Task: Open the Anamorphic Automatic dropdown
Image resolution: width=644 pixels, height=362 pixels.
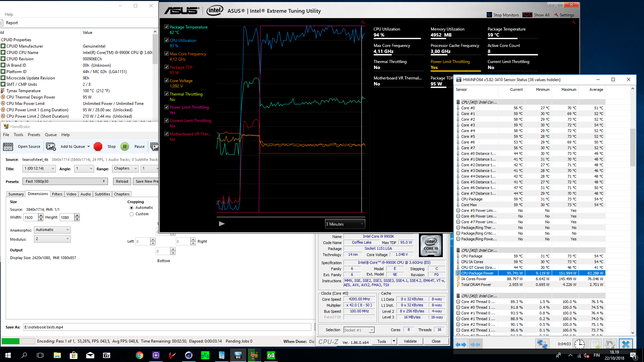Action: pyautogui.click(x=52, y=230)
